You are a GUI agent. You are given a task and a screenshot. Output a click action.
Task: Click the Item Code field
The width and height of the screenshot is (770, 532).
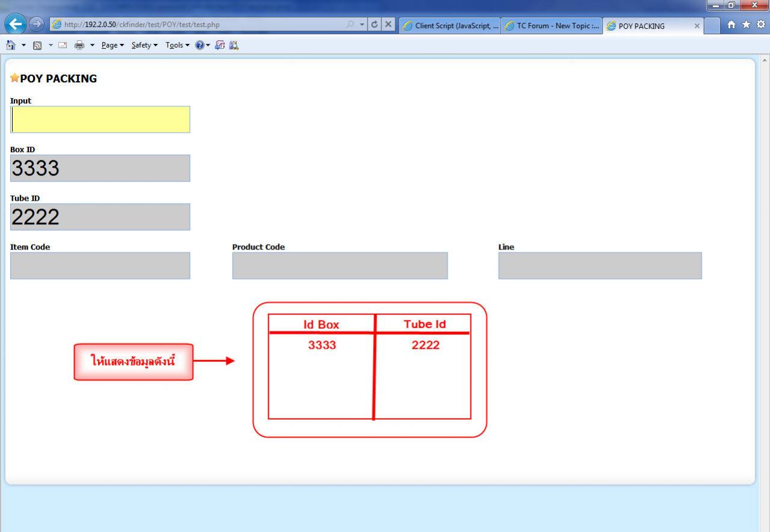click(100, 266)
